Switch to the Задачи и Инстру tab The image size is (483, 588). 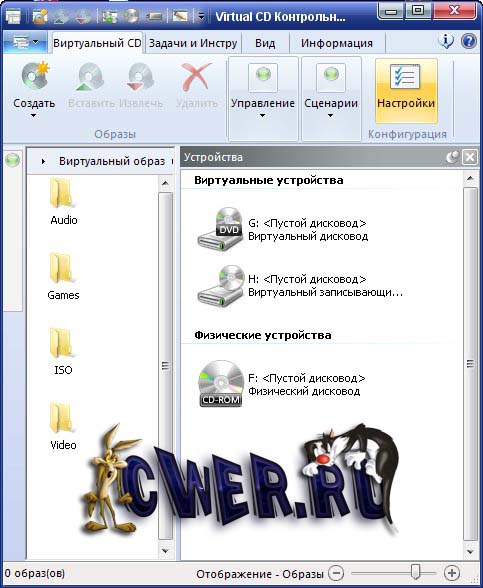click(x=193, y=43)
